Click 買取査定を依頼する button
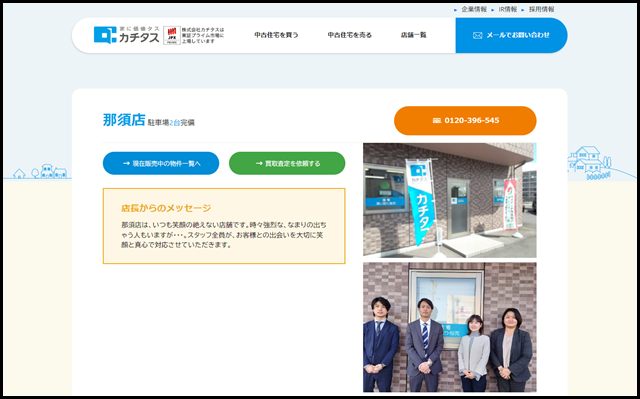This screenshot has height=399, width=640. [x=287, y=163]
